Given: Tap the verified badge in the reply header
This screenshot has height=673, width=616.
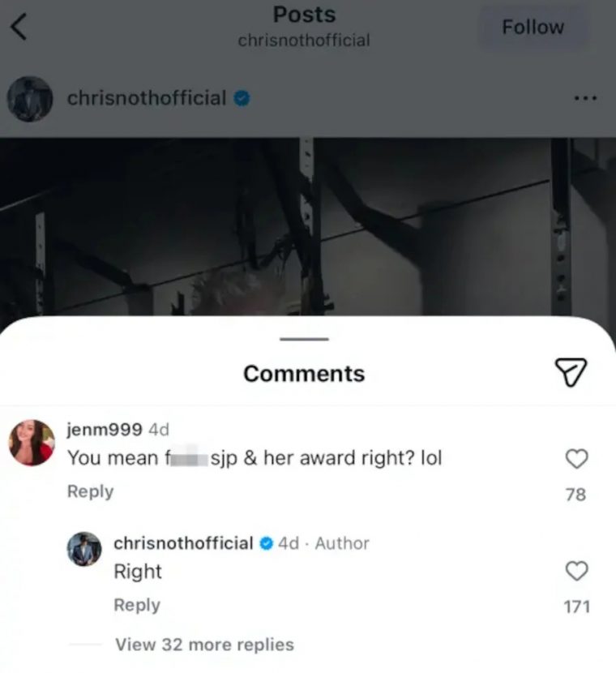Looking at the screenshot, I should (x=267, y=543).
